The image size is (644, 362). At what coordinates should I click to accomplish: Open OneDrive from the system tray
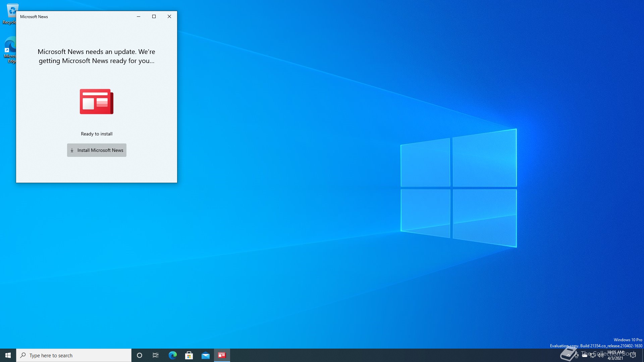click(x=584, y=355)
